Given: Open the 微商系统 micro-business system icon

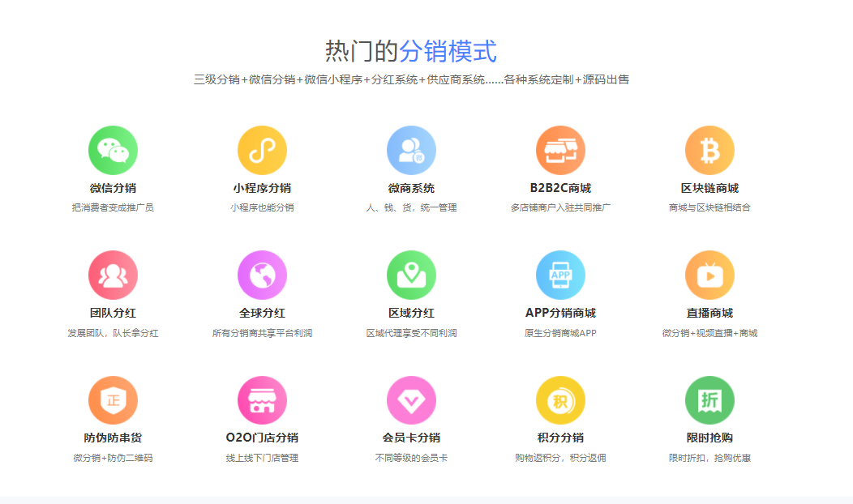Looking at the screenshot, I should click(x=411, y=149).
